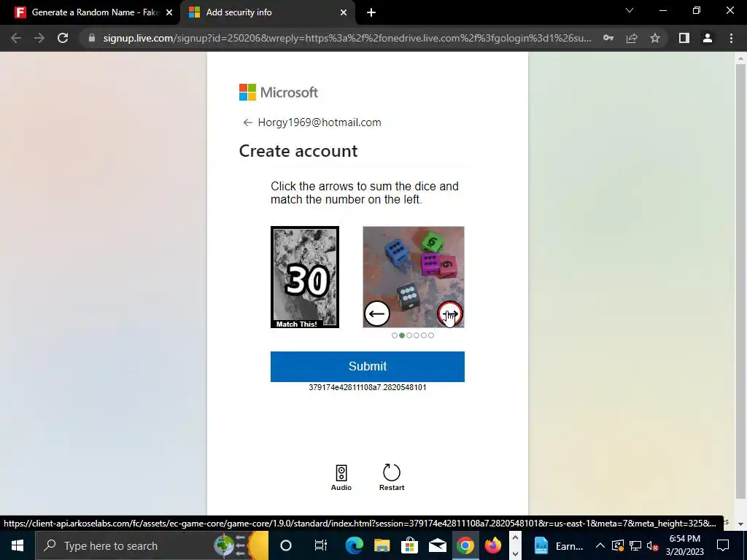The width and height of the screenshot is (747, 560).
Task: Launch Microsoft Edge from the taskbar
Action: pos(354,545)
